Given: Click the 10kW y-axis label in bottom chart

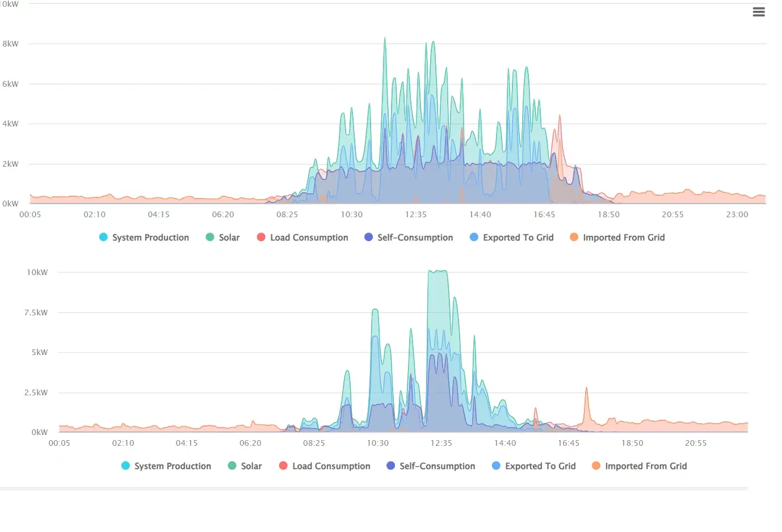Looking at the screenshot, I should point(37,272).
